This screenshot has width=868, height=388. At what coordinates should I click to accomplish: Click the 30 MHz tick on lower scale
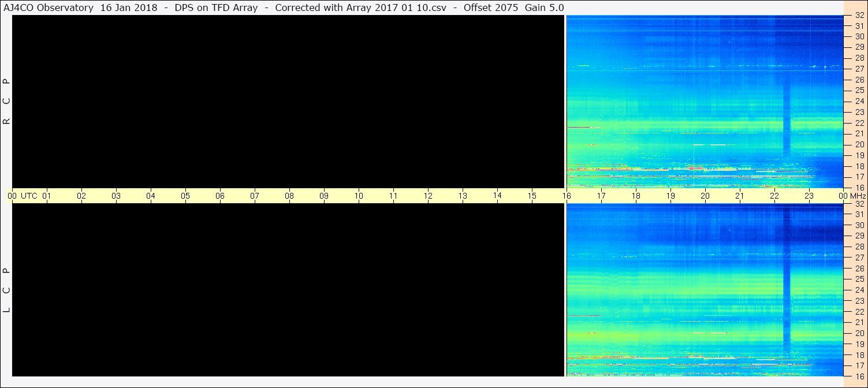click(x=859, y=225)
